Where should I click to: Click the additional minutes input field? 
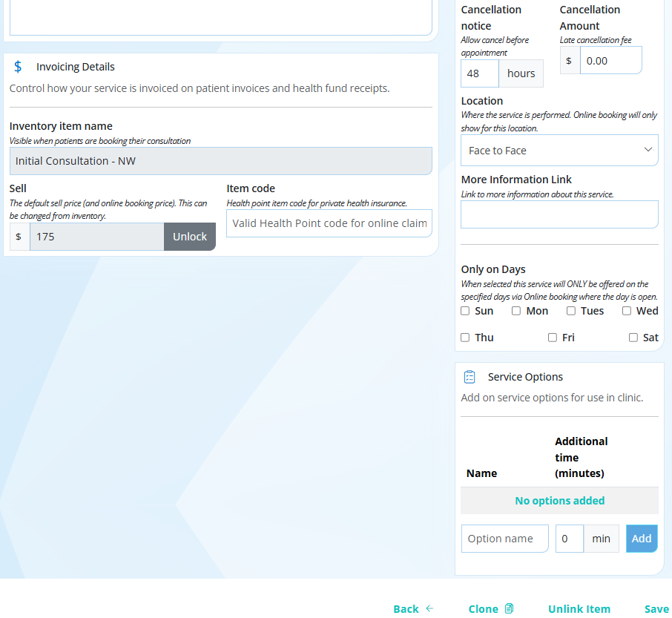point(570,539)
